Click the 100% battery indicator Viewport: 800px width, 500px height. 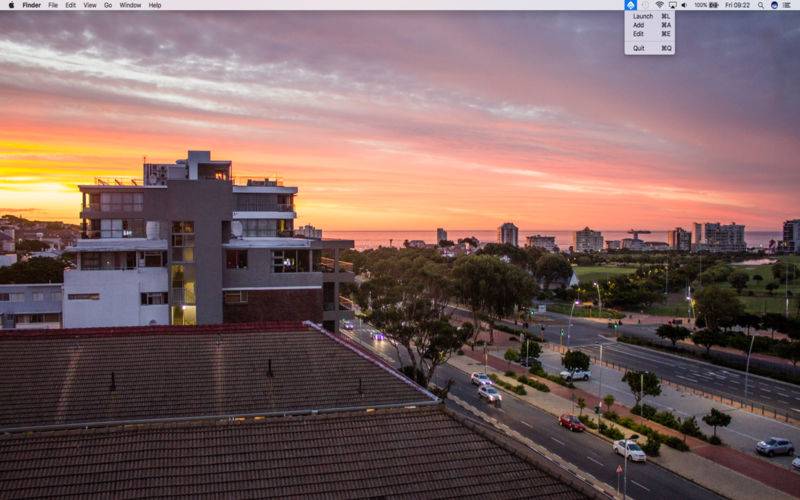coord(706,5)
